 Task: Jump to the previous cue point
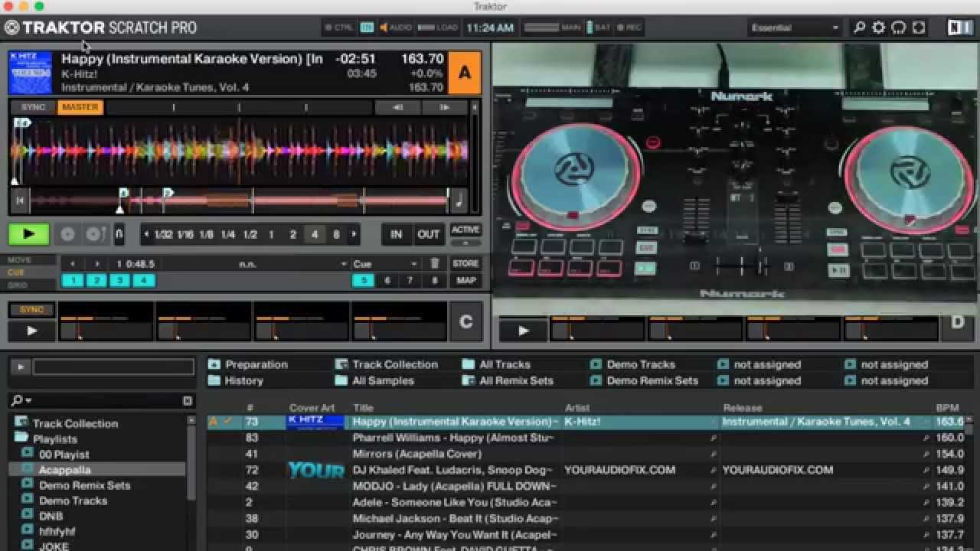[73, 264]
